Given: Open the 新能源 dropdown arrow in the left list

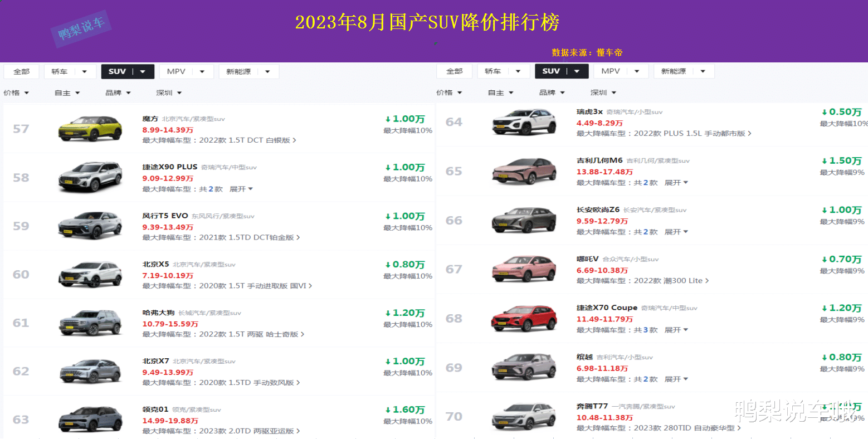Looking at the screenshot, I should point(267,71).
